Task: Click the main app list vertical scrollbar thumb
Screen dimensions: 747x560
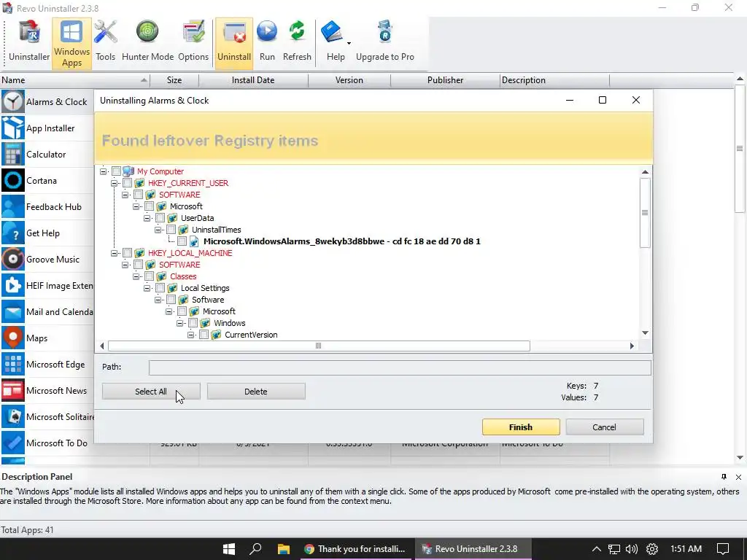Action: [740, 149]
